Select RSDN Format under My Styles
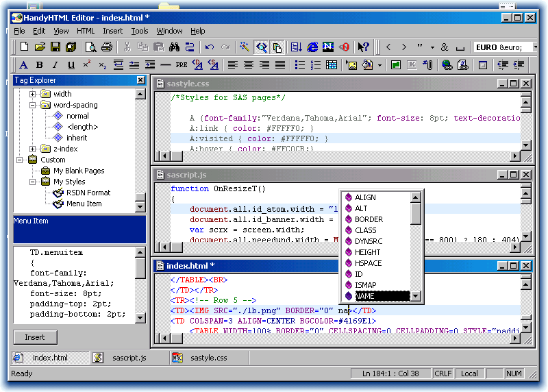Image resolution: width=548 pixels, height=392 pixels. coord(88,193)
